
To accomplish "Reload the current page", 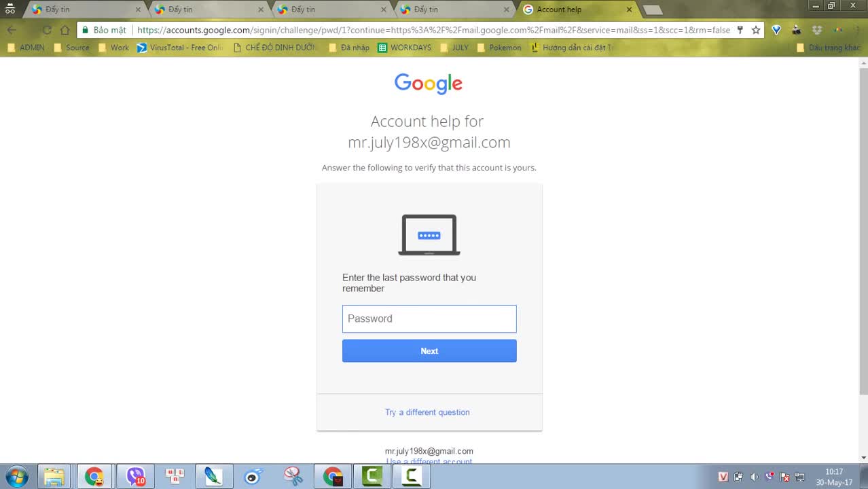I will point(47,30).
